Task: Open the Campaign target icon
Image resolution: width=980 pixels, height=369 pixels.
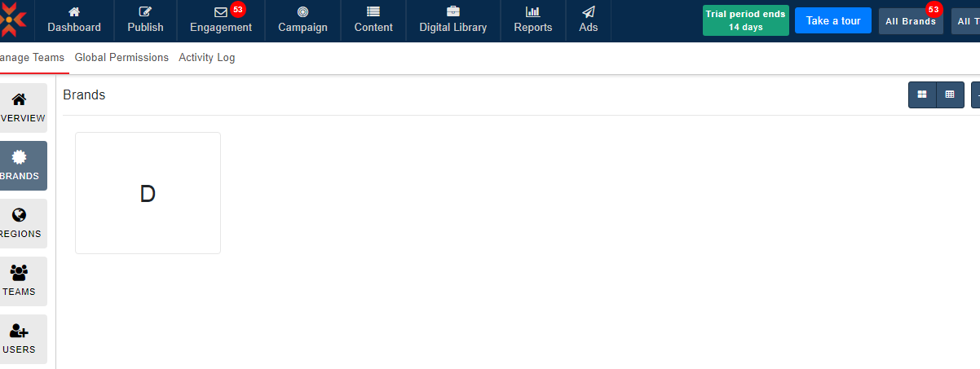Action: pos(302,12)
